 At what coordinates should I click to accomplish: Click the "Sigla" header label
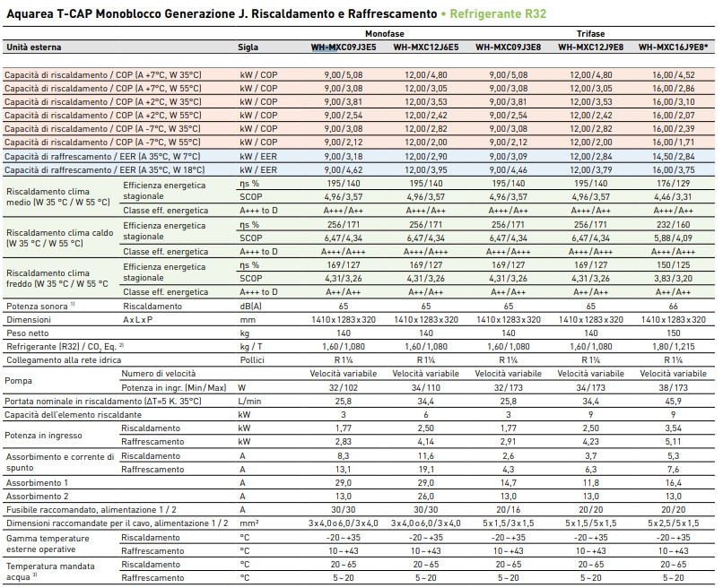coord(248,47)
